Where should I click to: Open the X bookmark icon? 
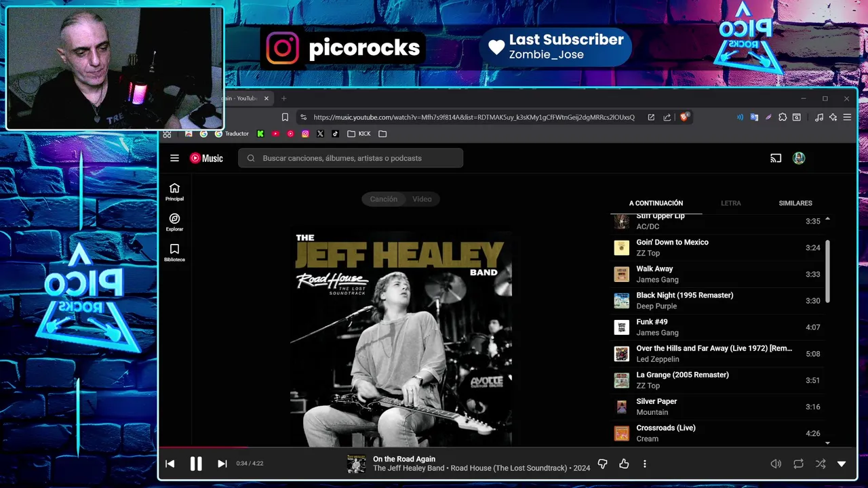coord(320,134)
